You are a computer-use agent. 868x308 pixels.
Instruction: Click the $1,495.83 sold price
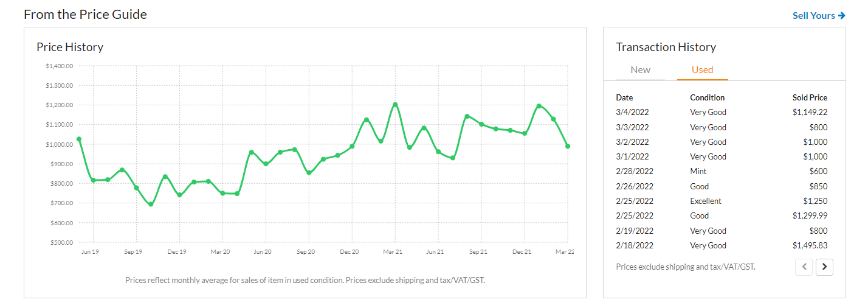tap(810, 245)
